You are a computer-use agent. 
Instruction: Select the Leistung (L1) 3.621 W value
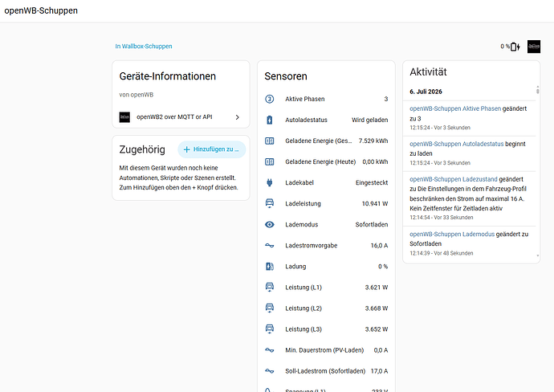tap(377, 288)
